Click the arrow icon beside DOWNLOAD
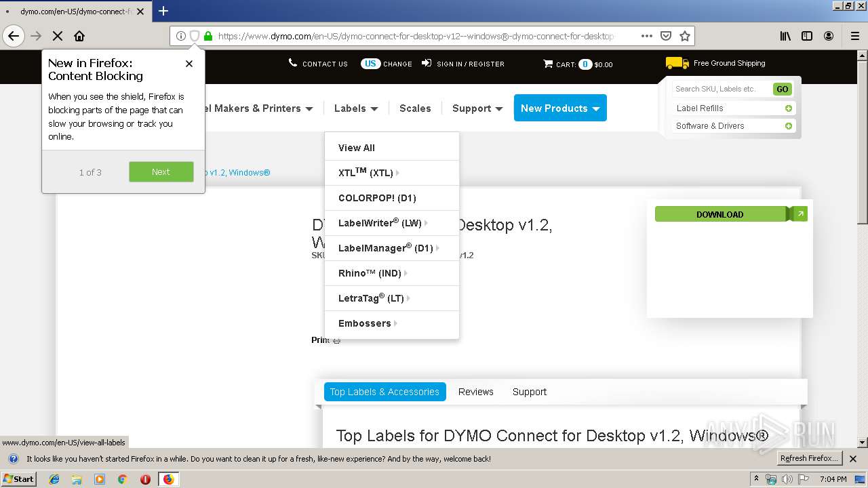This screenshot has width=868, height=488. point(800,214)
